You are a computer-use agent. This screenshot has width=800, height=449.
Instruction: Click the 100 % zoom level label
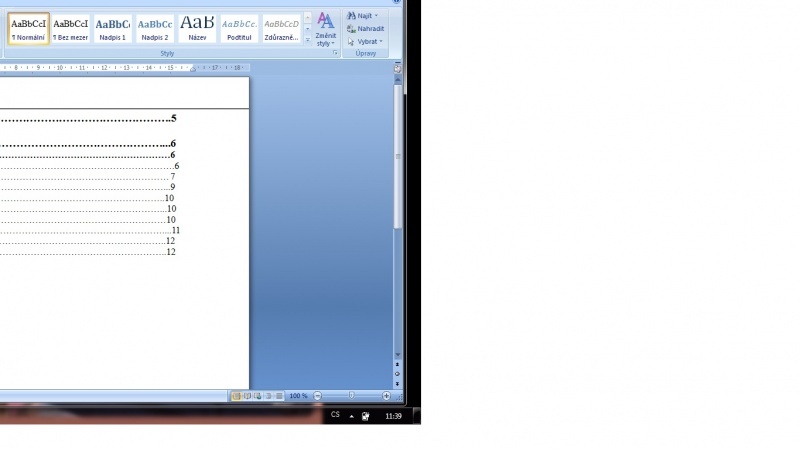(x=298, y=396)
